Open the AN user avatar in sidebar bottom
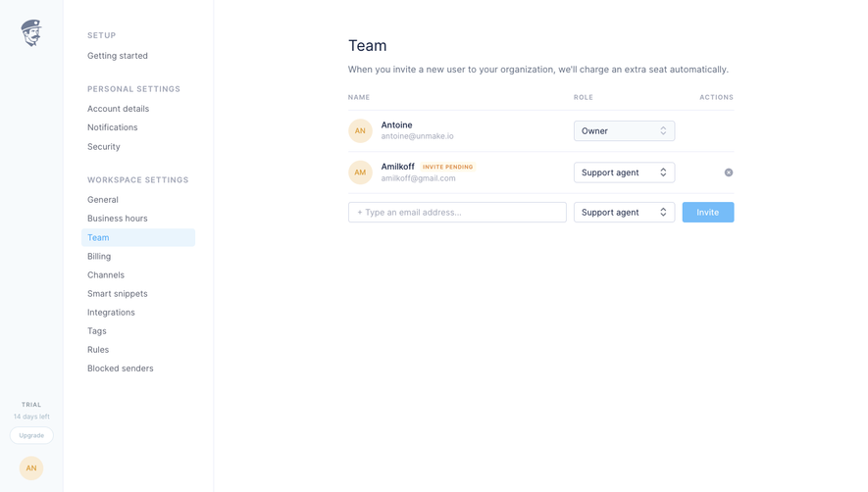This screenshot has width=868, height=492. tap(31, 468)
